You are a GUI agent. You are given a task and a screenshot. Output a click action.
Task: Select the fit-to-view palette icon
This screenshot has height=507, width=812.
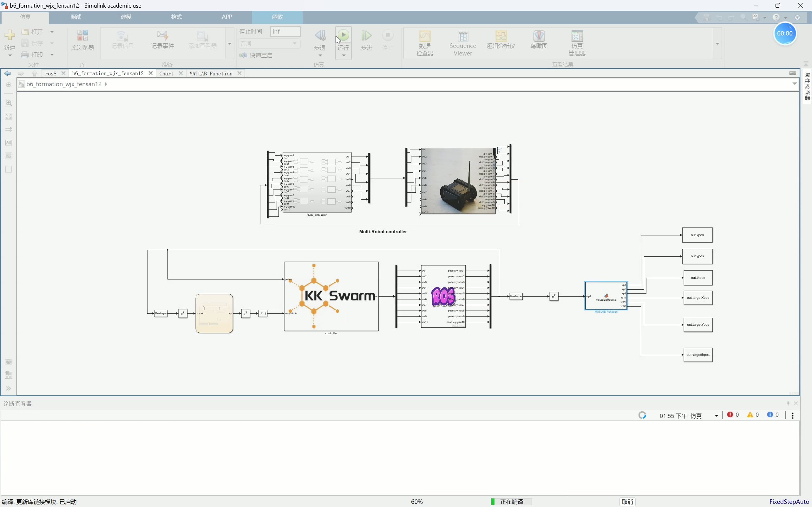tap(9, 116)
